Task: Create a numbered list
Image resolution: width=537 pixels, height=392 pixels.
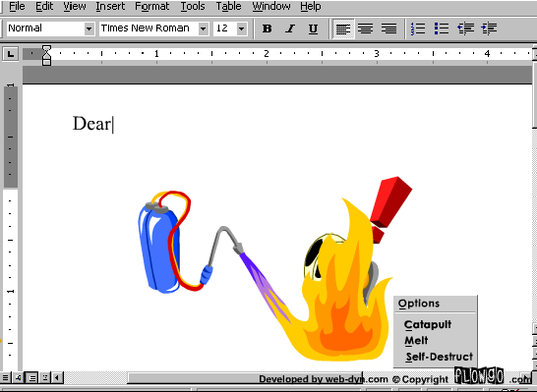Action: point(418,28)
